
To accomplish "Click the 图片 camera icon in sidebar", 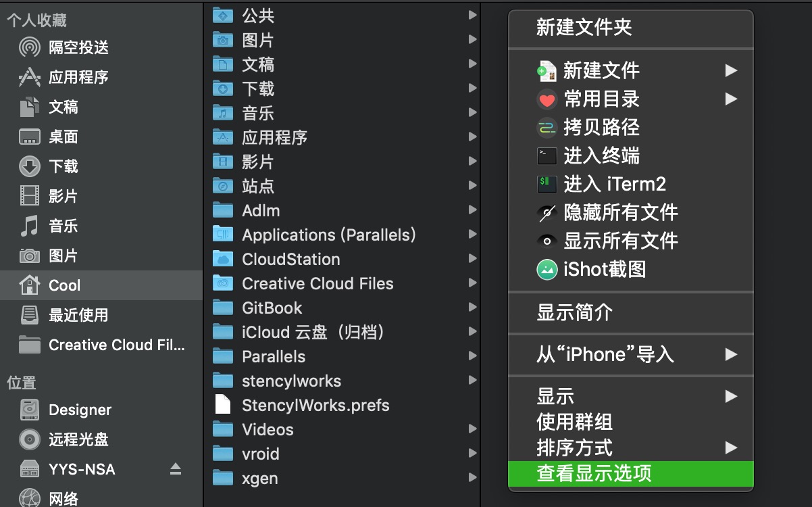I will click(x=29, y=256).
